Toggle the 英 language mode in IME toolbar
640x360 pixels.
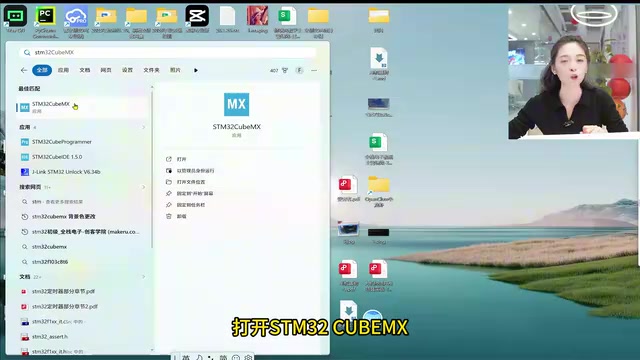click(x=186, y=358)
